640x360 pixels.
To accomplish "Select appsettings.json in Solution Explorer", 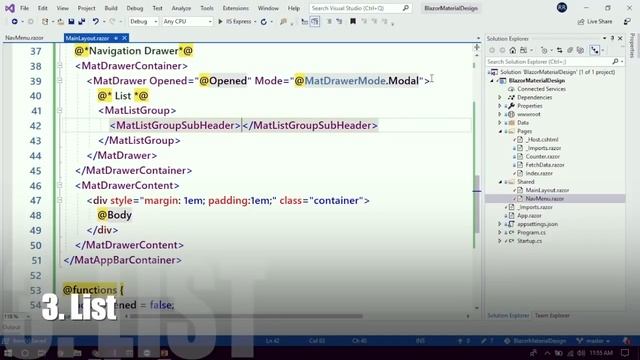I will click(x=537, y=224).
